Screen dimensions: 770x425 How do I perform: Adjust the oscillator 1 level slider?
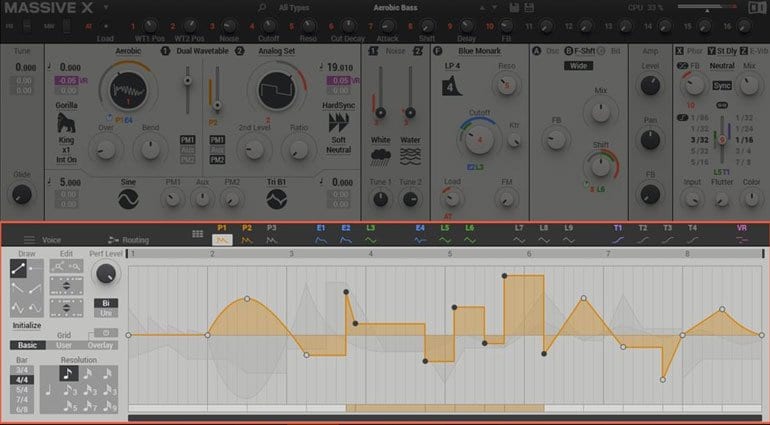[x=187, y=80]
